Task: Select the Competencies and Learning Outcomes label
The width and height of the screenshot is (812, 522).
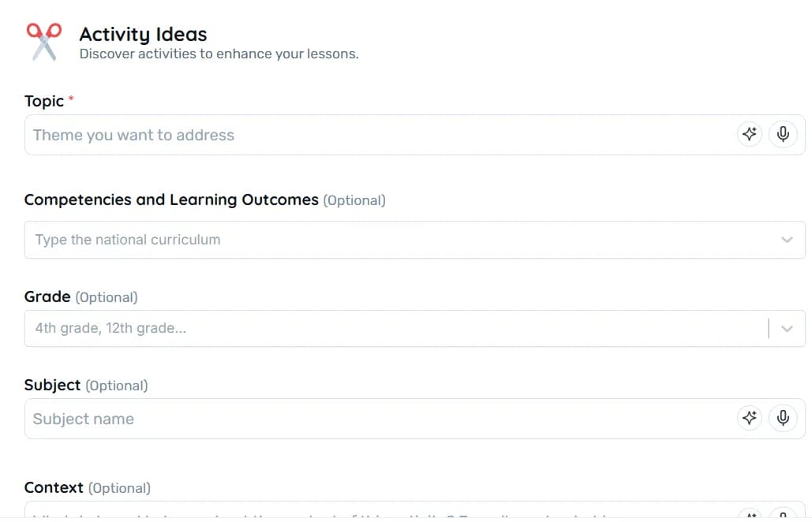Action: (171, 200)
